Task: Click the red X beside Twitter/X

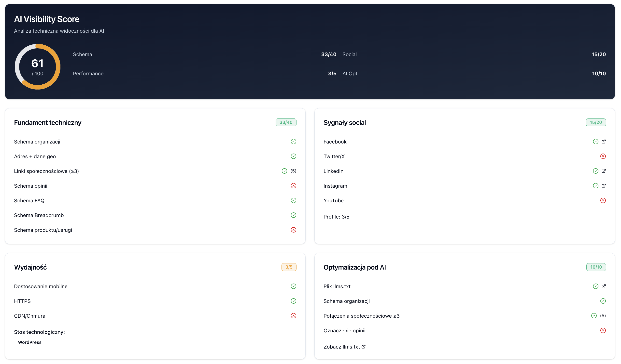Action: pyautogui.click(x=603, y=156)
